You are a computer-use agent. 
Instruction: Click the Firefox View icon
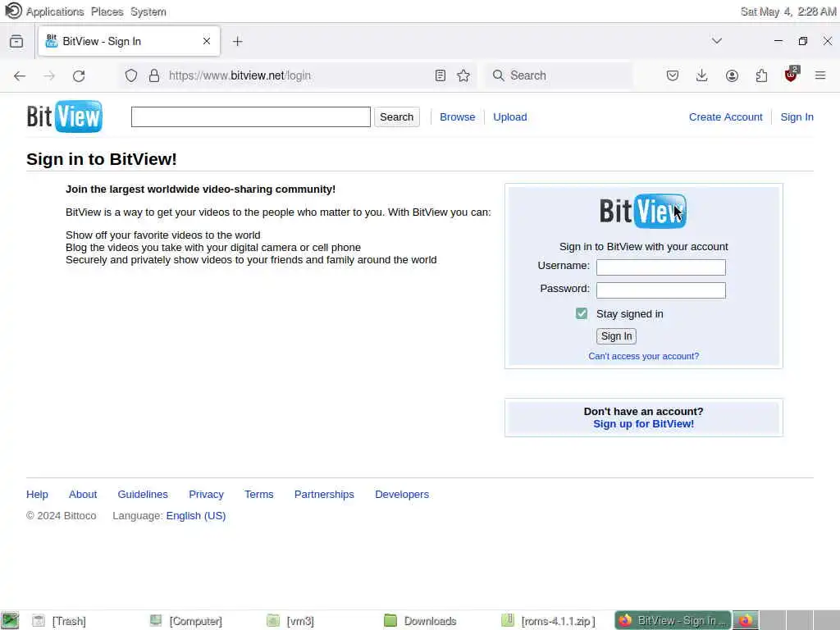pyautogui.click(x=16, y=41)
